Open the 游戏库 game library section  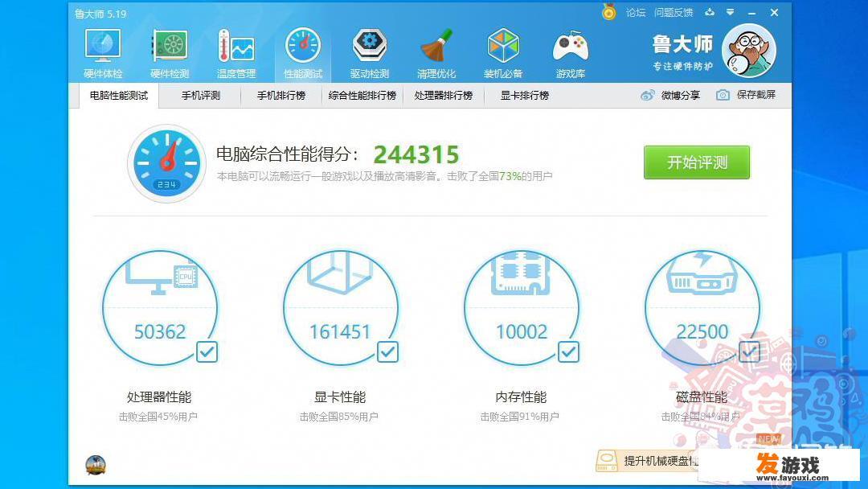[x=570, y=54]
